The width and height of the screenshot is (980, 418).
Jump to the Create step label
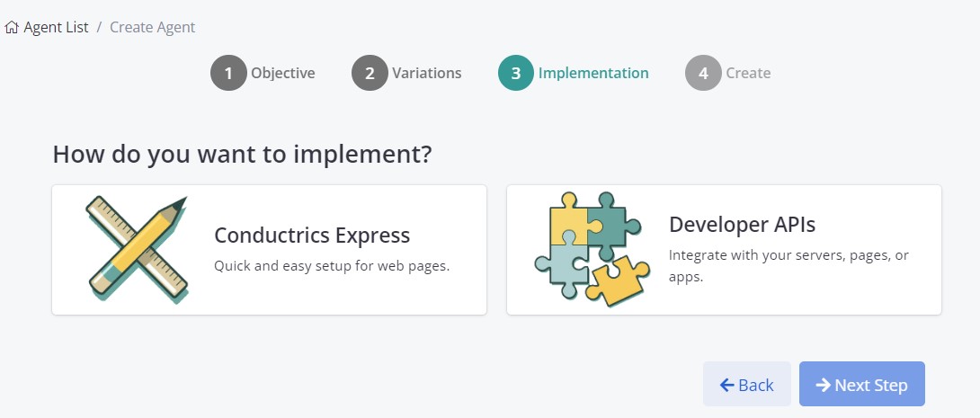pyautogui.click(x=748, y=73)
